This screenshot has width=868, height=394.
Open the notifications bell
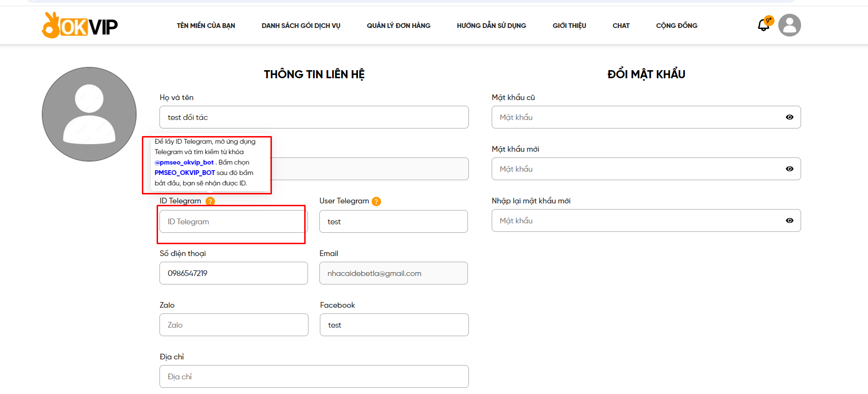coord(764,25)
